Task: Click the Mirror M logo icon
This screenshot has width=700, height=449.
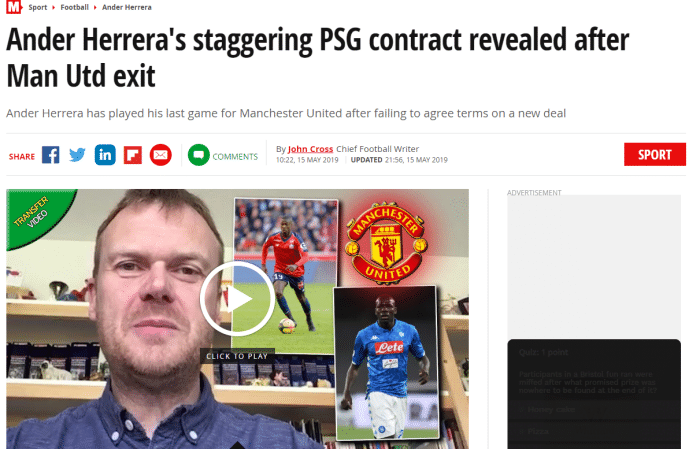Action: coord(14,7)
